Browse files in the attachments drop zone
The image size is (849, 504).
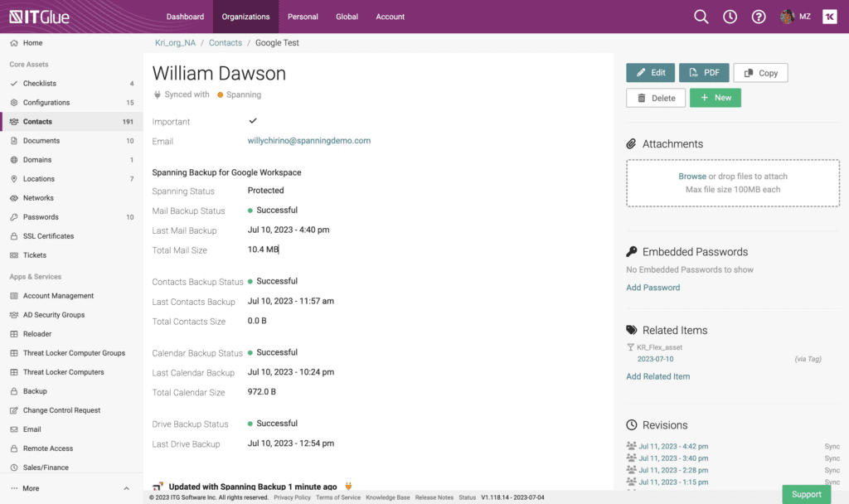pyautogui.click(x=691, y=177)
